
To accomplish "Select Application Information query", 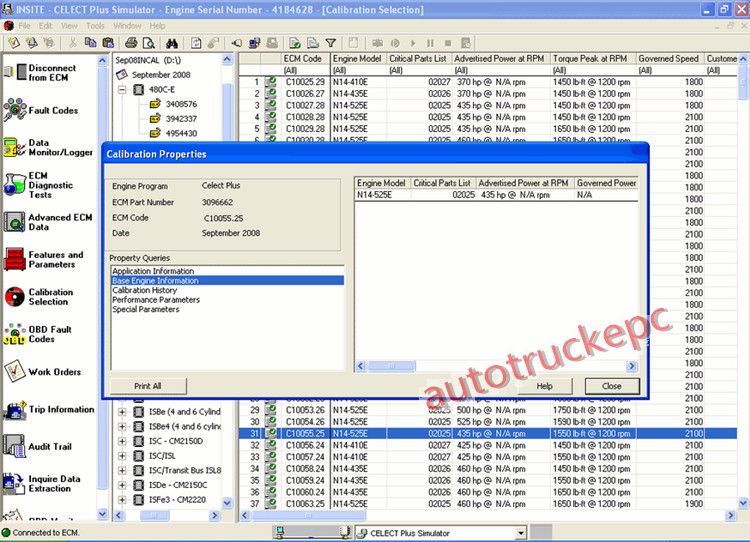I will pos(153,271).
